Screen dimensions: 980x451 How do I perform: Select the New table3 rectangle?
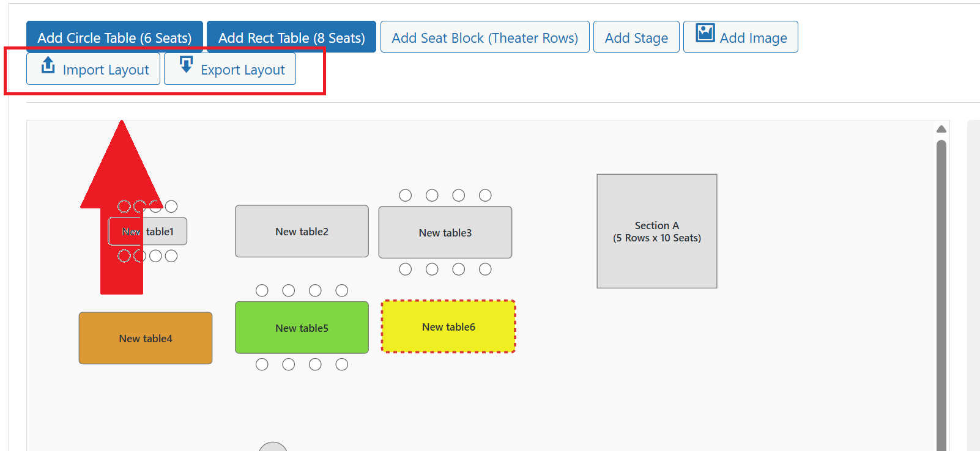(445, 233)
